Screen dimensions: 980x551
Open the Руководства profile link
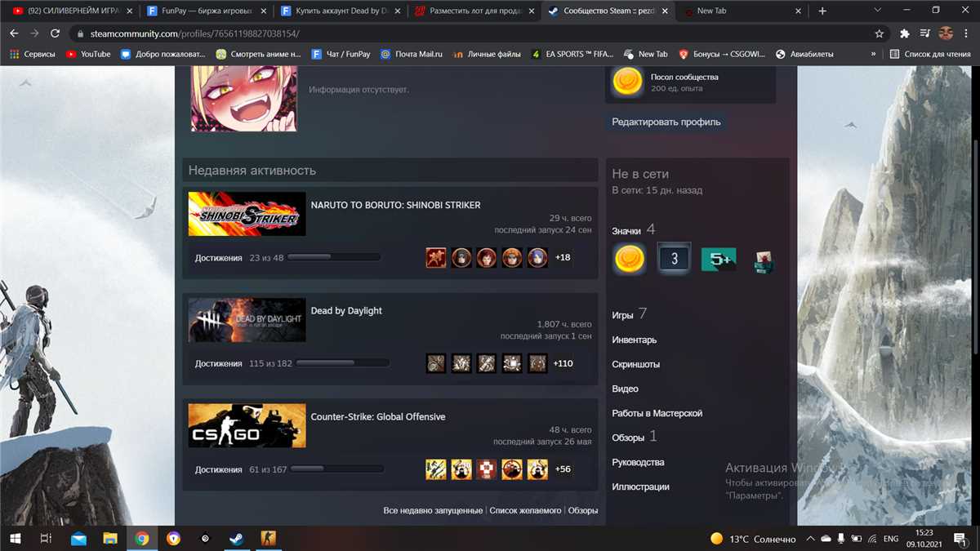(x=638, y=462)
